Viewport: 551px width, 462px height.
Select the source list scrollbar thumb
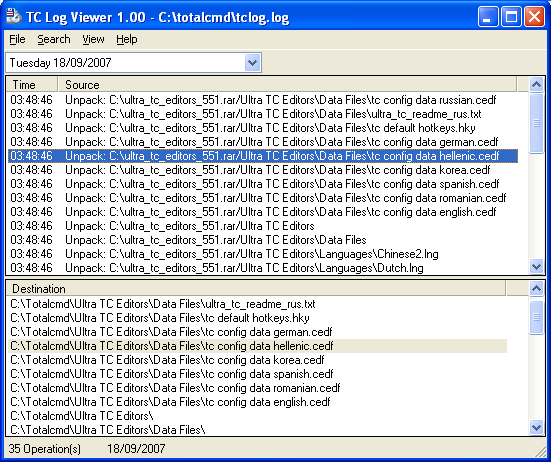tap(536, 123)
